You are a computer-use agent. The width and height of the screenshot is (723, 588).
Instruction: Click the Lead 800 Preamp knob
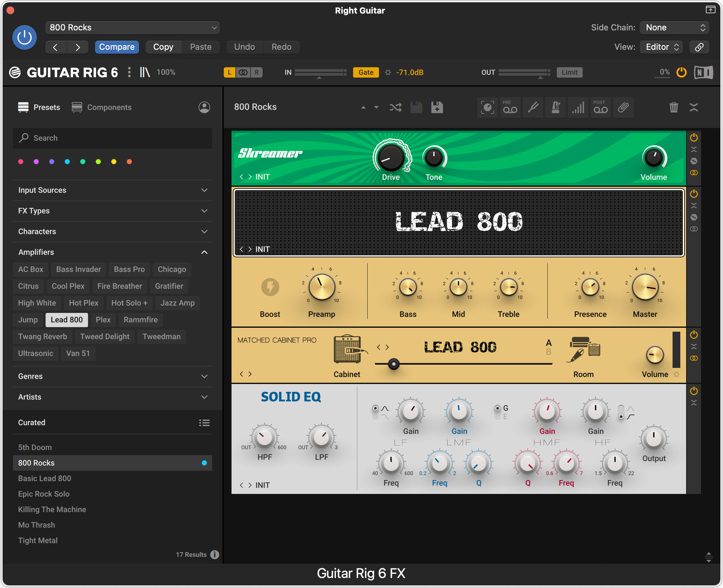tap(321, 287)
